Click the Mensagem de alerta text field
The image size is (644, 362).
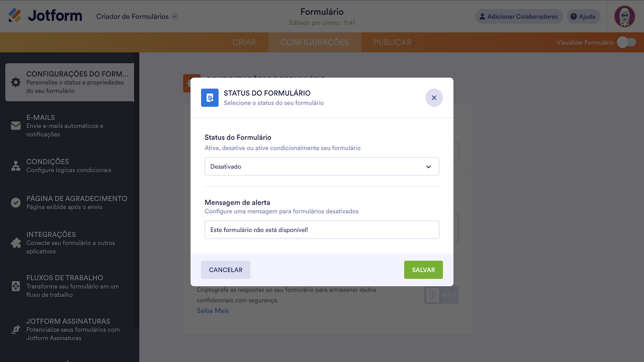coord(321,230)
